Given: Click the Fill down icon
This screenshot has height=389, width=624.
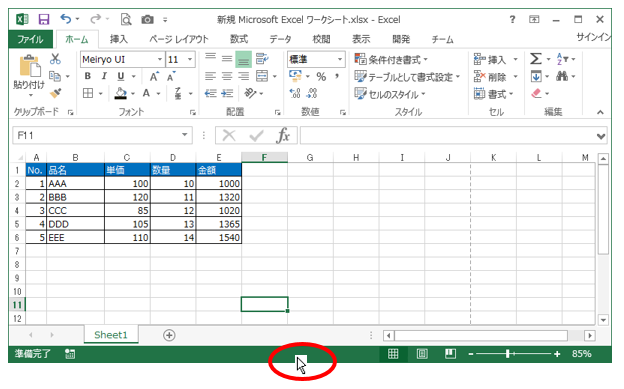Looking at the screenshot, I should click(536, 76).
